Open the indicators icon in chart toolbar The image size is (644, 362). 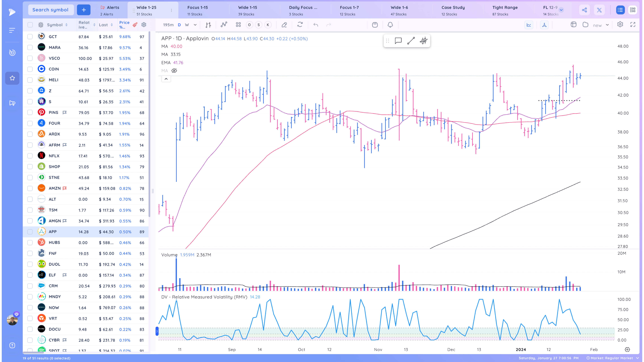pos(224,25)
